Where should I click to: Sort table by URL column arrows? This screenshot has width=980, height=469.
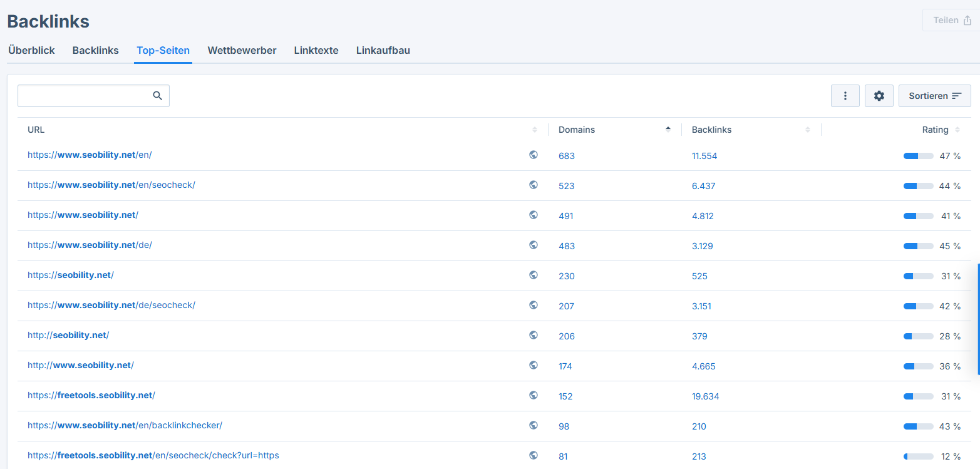pos(535,130)
